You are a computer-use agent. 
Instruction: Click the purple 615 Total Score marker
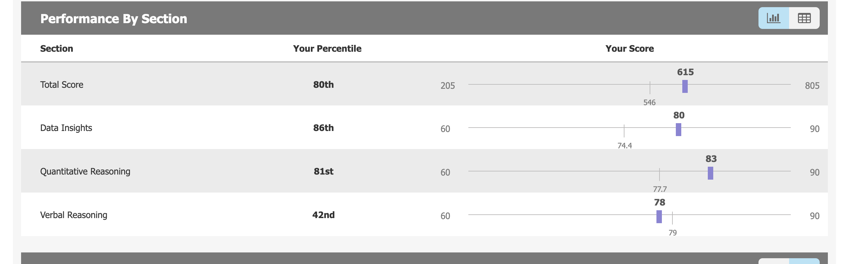click(x=685, y=86)
